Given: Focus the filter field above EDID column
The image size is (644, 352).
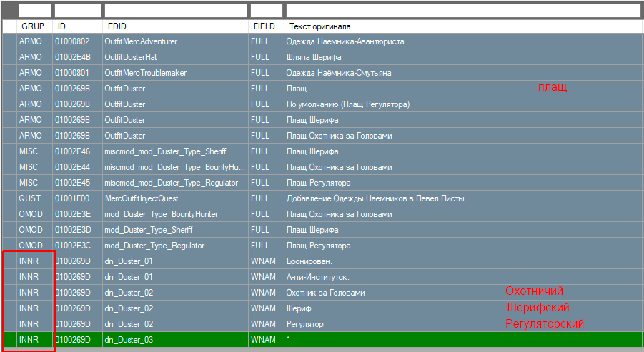Looking at the screenshot, I should (x=175, y=11).
